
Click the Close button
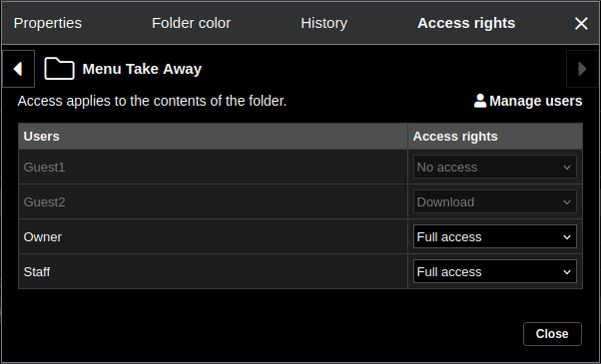coord(552,334)
